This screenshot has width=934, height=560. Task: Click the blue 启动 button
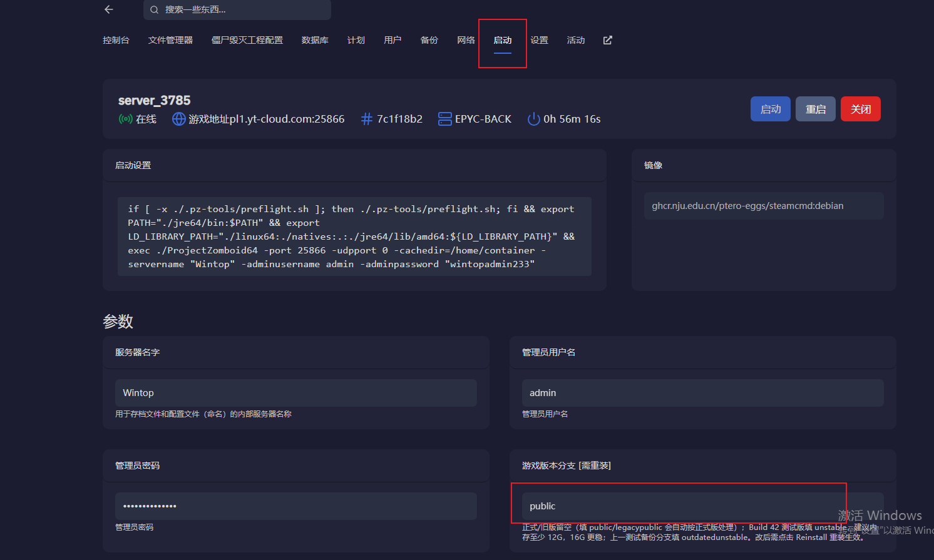pyautogui.click(x=770, y=109)
